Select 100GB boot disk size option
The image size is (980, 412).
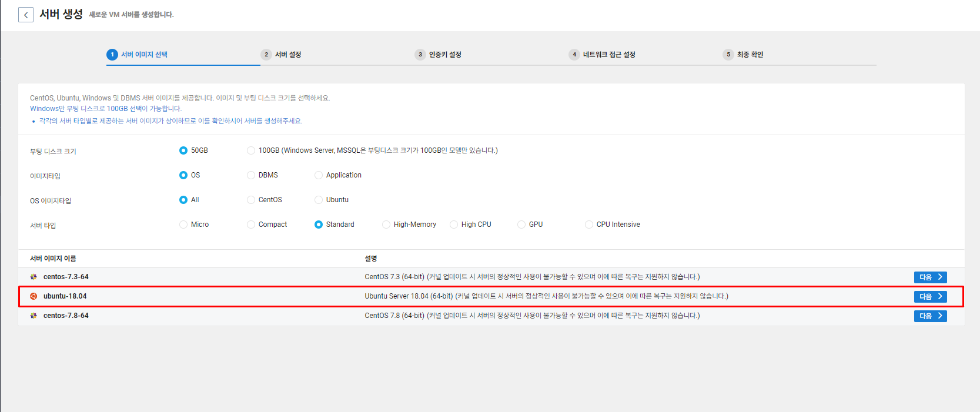(251, 150)
